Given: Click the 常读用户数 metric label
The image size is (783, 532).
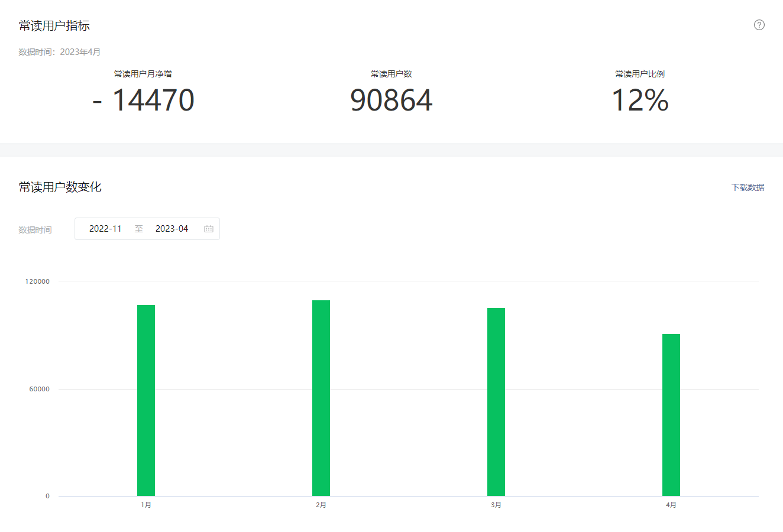Looking at the screenshot, I should pyautogui.click(x=392, y=74).
